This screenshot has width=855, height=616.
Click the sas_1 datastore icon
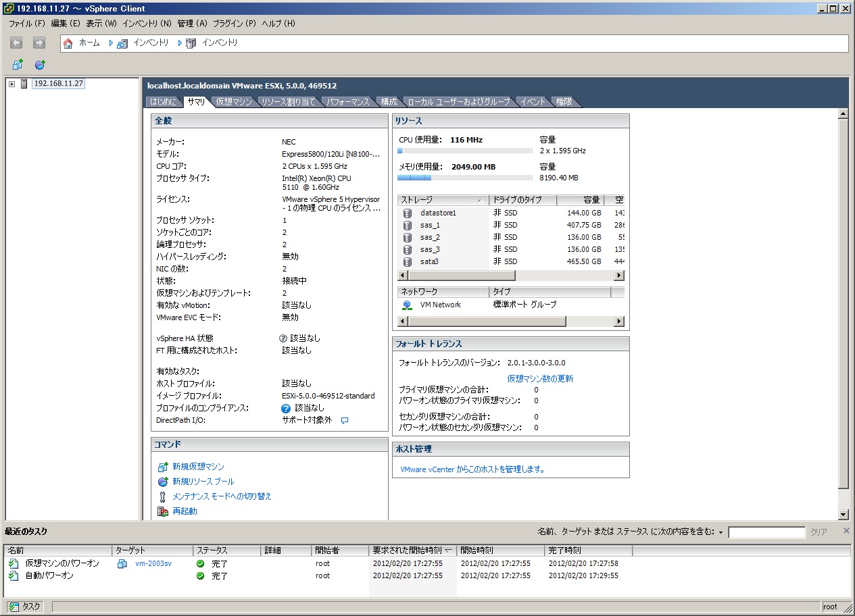(407, 225)
